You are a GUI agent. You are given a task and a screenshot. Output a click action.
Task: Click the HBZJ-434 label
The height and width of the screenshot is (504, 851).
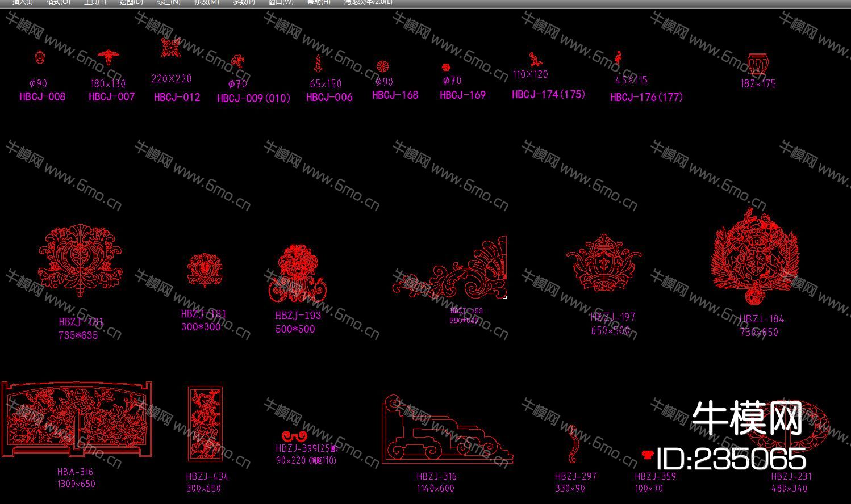point(207,476)
